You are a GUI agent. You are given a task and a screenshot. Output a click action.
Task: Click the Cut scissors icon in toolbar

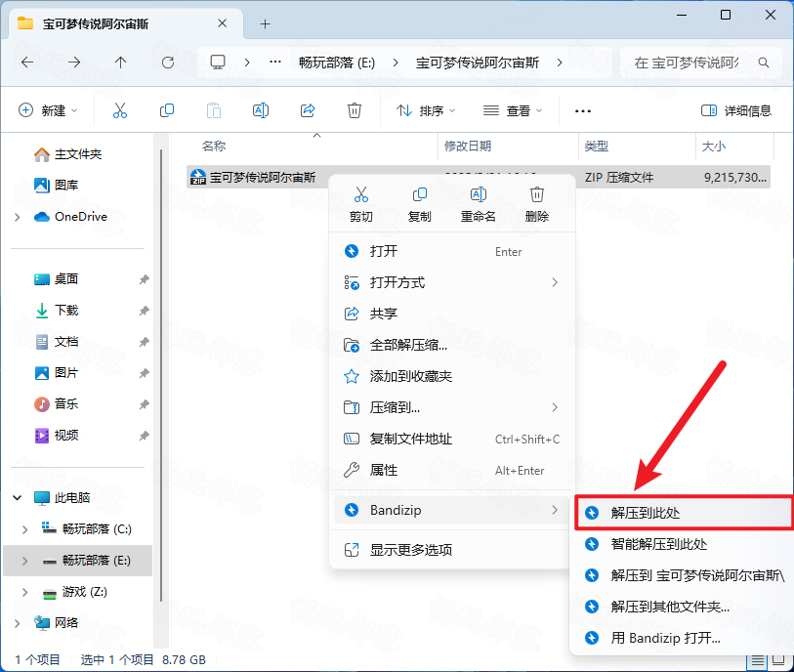point(120,110)
